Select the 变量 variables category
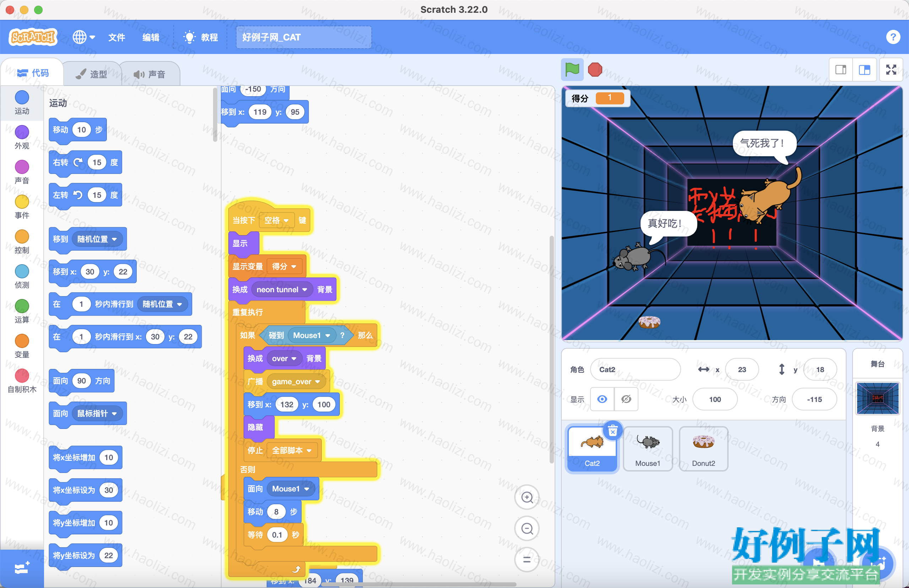The image size is (909, 588). coord(22,345)
